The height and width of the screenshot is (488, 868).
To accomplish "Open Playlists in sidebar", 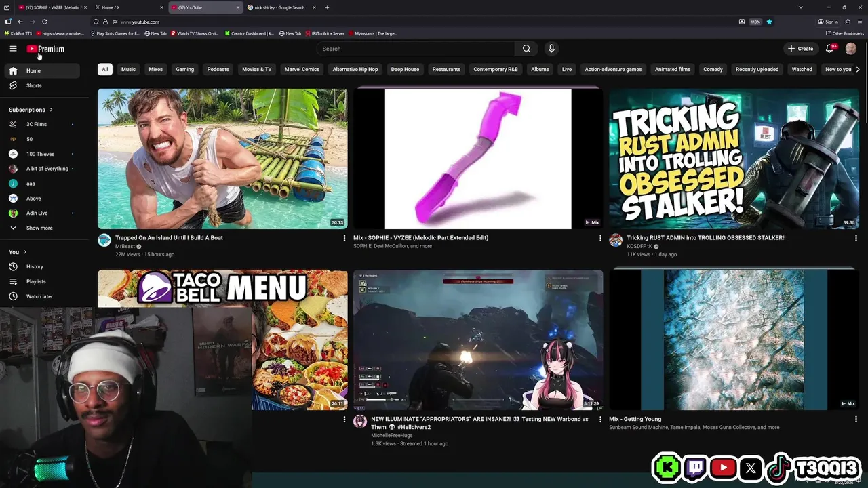I will tap(42, 281).
